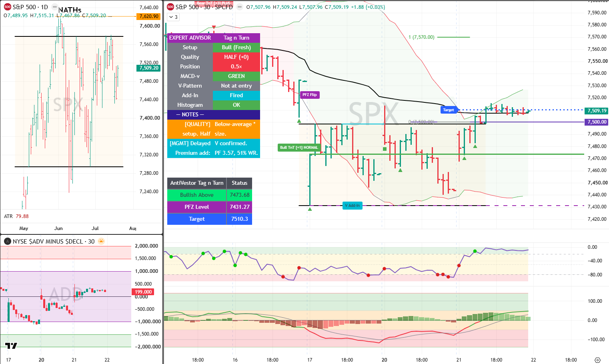The width and height of the screenshot is (609, 364).
Task: Click the 7431.27 value cell
Action: coord(239,207)
